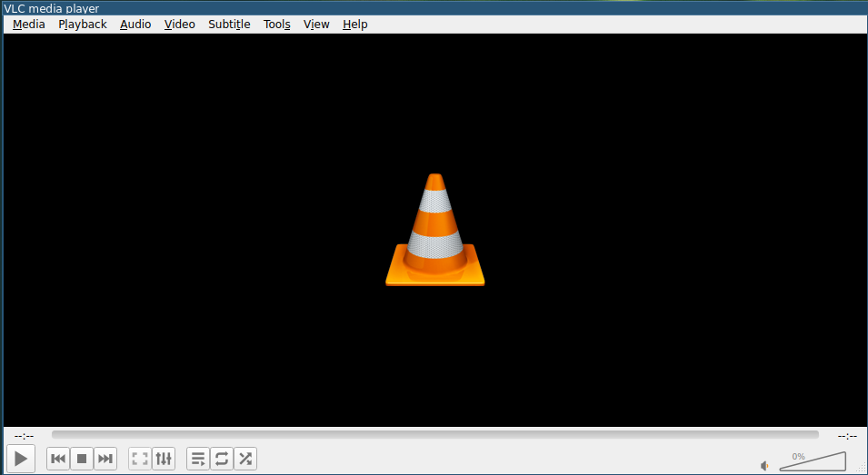Screen dimensions: 868x475
Task: Open the View menu
Action: (316, 25)
